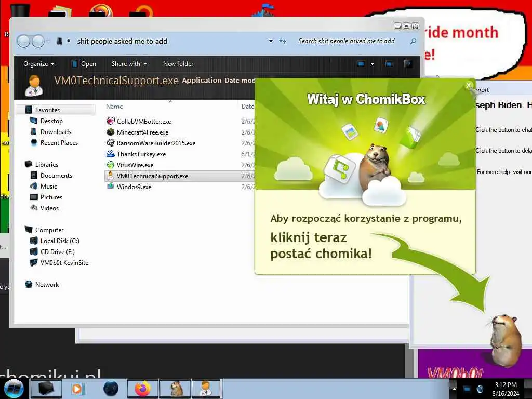This screenshot has width=532, height=399.
Task: Open the folder explorer taskbar button
Action: coord(46,389)
